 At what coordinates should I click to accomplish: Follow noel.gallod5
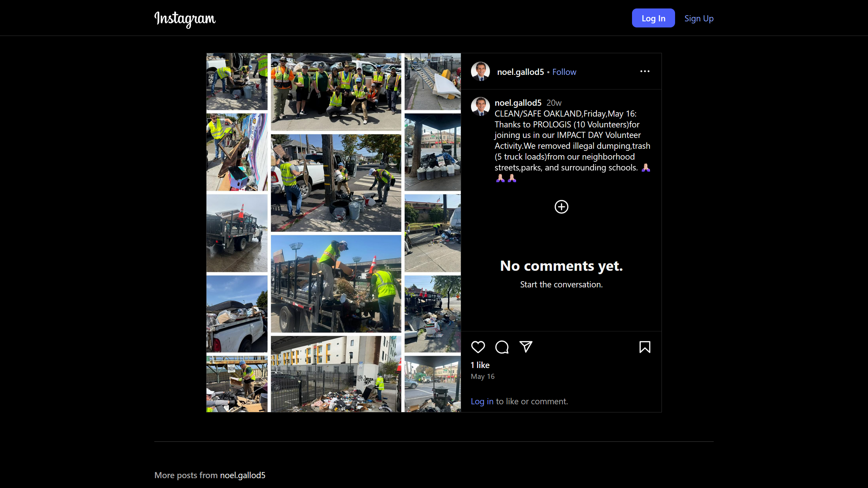[564, 72]
